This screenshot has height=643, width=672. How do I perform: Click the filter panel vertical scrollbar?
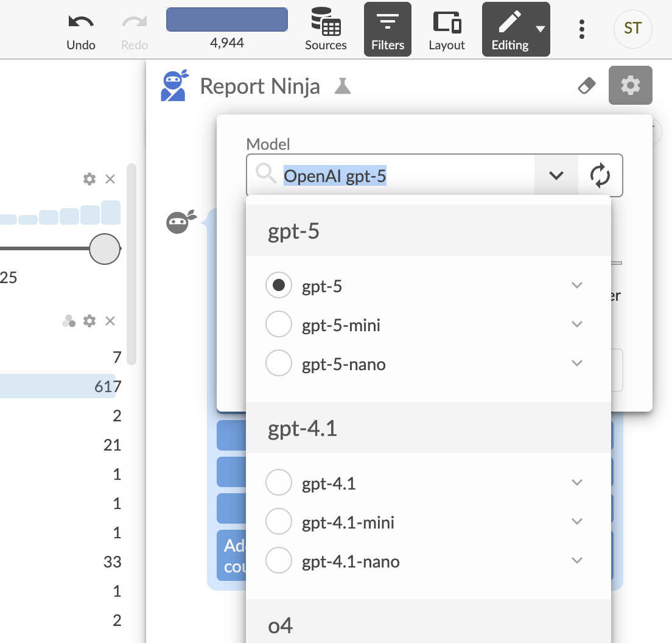point(131,264)
